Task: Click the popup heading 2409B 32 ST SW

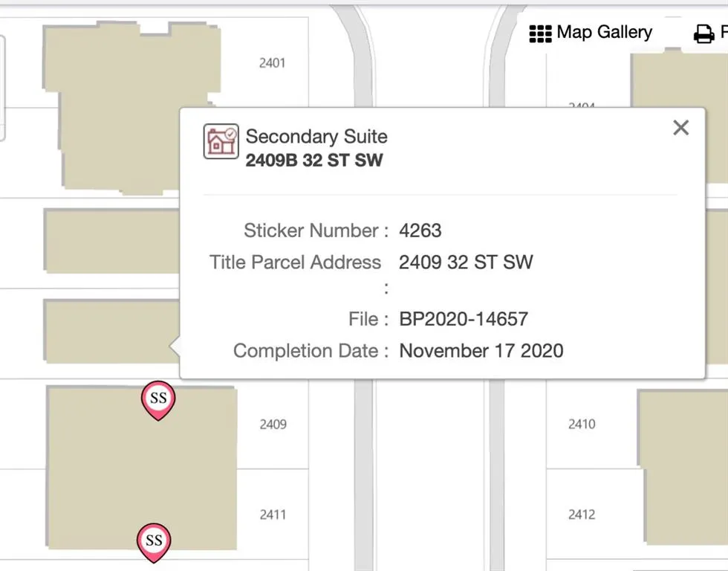Action: 314,160
